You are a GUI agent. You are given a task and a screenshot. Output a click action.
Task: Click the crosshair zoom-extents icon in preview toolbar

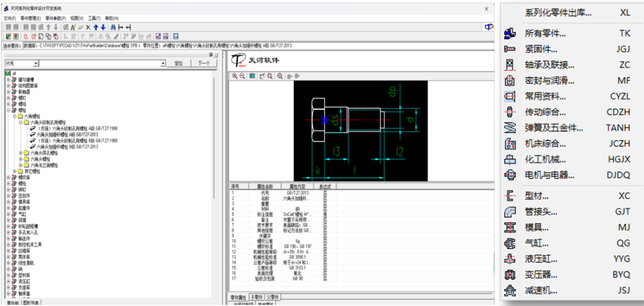280,76
